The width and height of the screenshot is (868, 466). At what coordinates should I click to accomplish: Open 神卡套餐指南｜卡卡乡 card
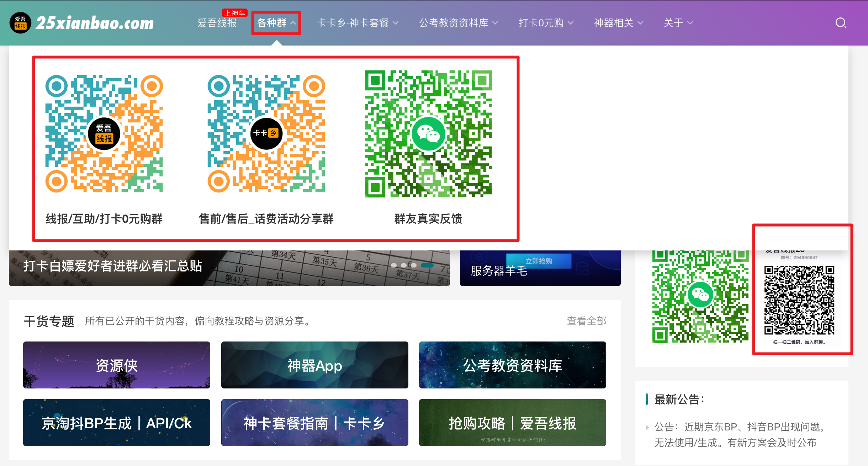point(315,423)
